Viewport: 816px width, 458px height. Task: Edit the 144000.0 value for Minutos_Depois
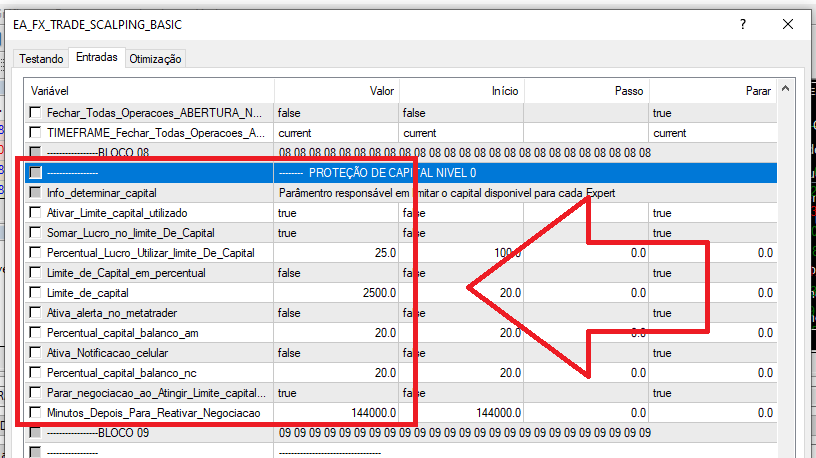pyautogui.click(x=336, y=413)
